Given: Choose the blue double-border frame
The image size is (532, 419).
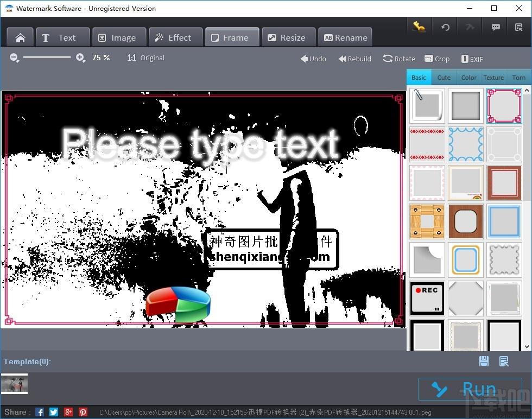Looking at the screenshot, I should tap(504, 221).
